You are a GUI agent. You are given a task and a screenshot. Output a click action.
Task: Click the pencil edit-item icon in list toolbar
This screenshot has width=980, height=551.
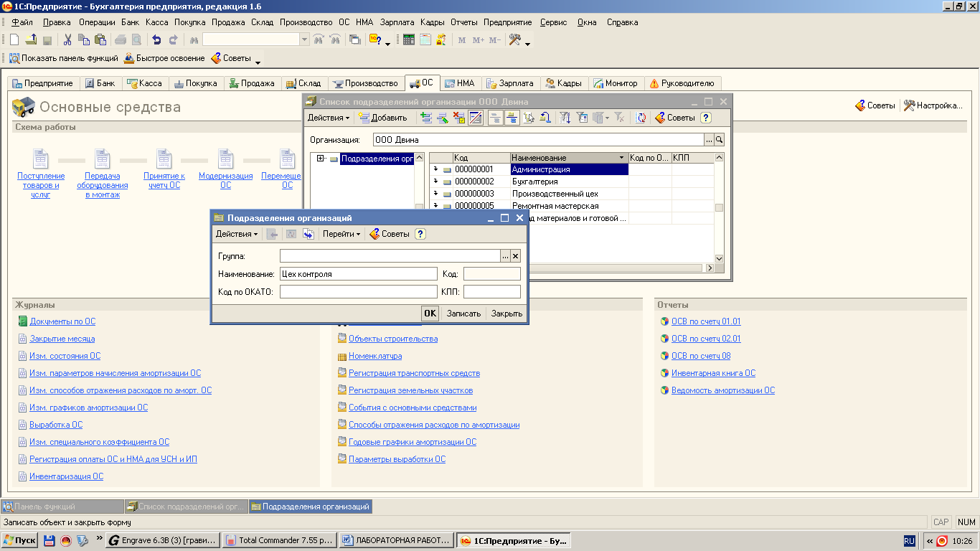click(443, 118)
